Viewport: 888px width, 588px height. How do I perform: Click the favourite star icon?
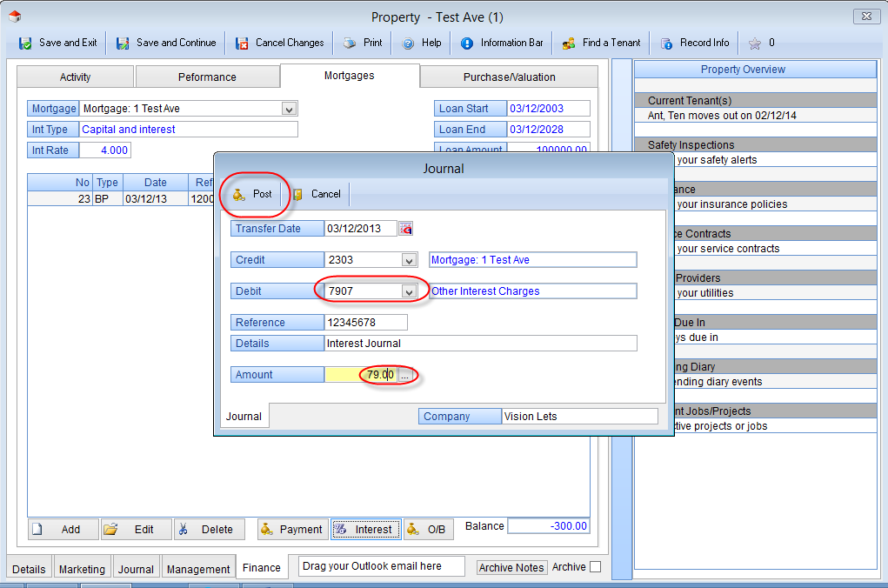tap(754, 43)
